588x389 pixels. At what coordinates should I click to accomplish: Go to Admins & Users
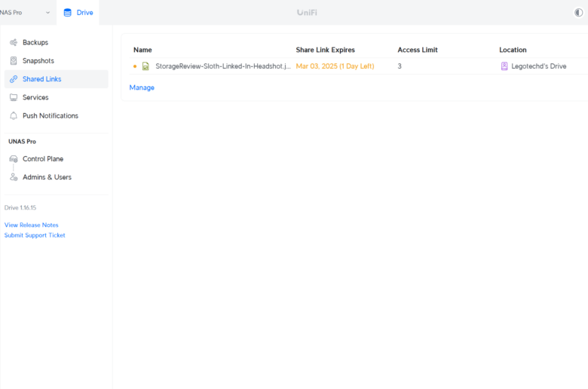(57, 177)
